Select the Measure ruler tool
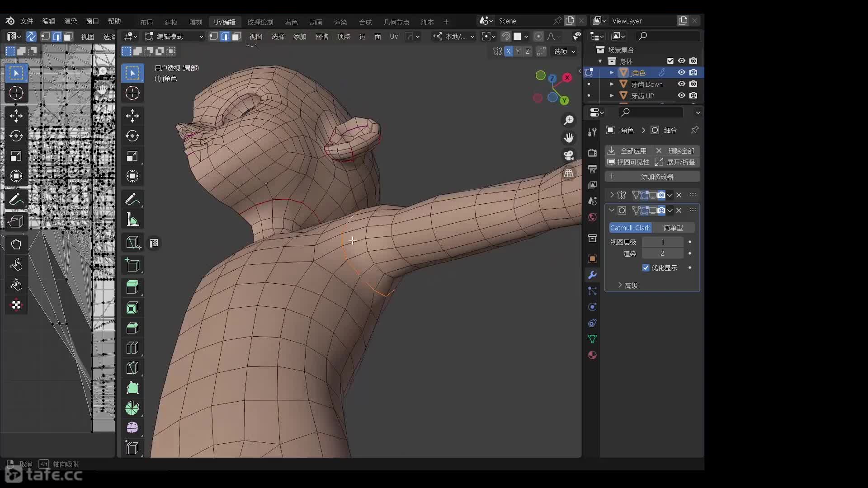Screen dimensions: 868x488 (x=132, y=220)
